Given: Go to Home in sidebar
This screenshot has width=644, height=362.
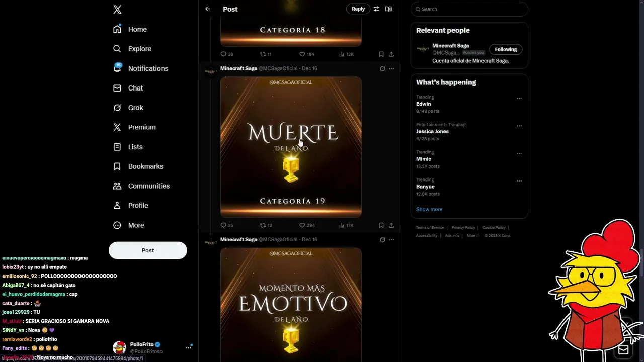Looking at the screenshot, I should click(x=130, y=29).
